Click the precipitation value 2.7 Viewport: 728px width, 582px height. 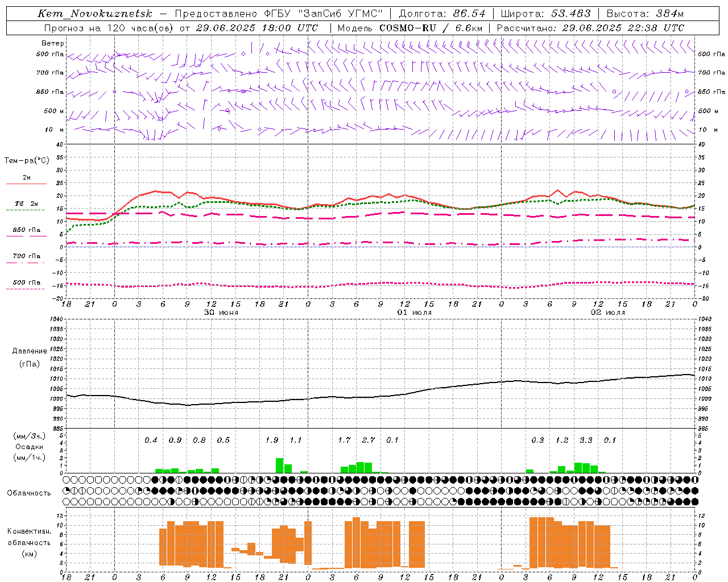click(369, 440)
